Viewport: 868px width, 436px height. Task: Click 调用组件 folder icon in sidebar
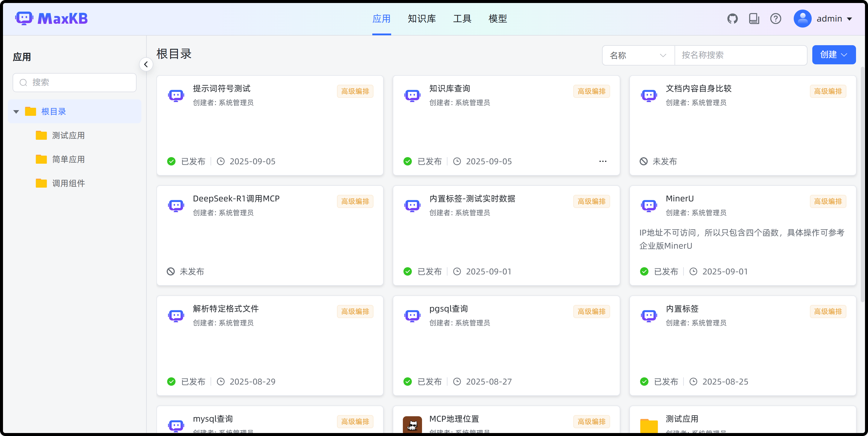tap(41, 183)
